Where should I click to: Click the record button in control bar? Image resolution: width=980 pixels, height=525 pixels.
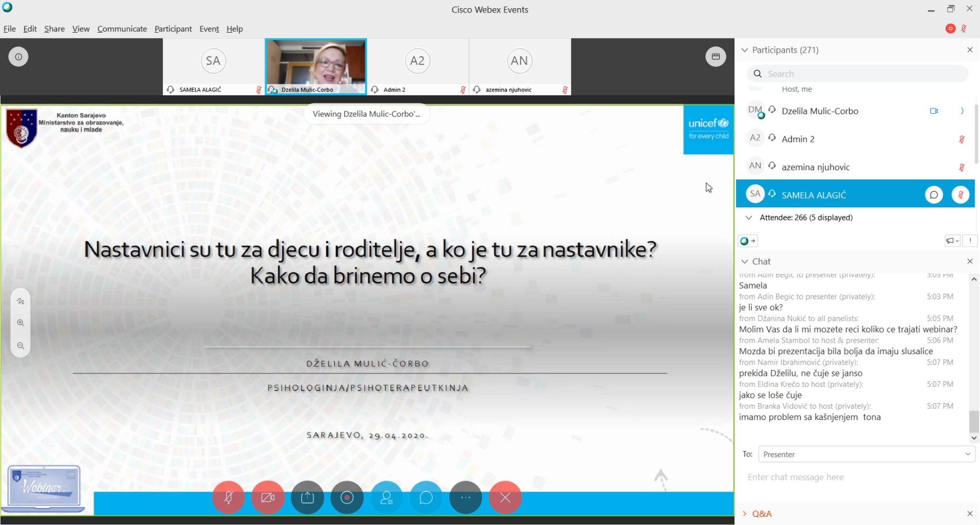347,497
